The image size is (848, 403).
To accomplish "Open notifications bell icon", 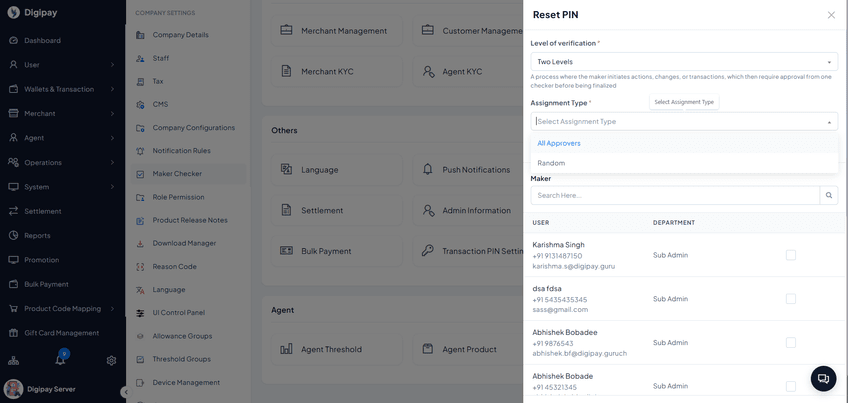I will coord(61,360).
